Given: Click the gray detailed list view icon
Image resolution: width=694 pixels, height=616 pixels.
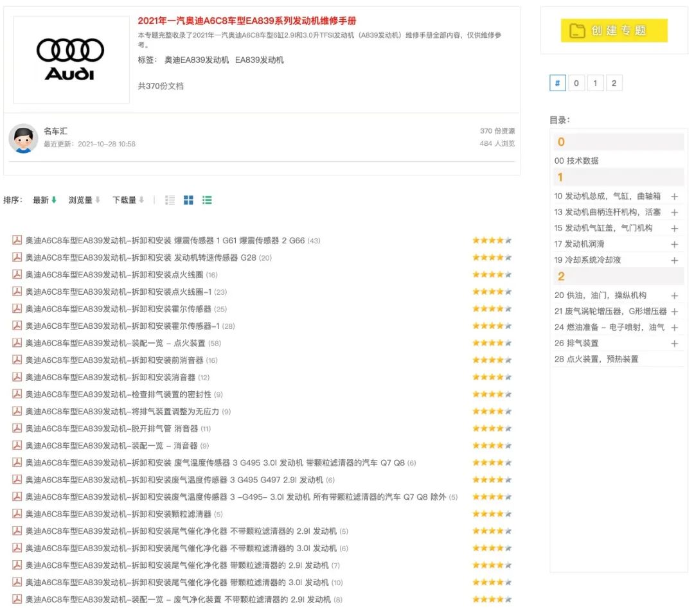Looking at the screenshot, I should (170, 200).
